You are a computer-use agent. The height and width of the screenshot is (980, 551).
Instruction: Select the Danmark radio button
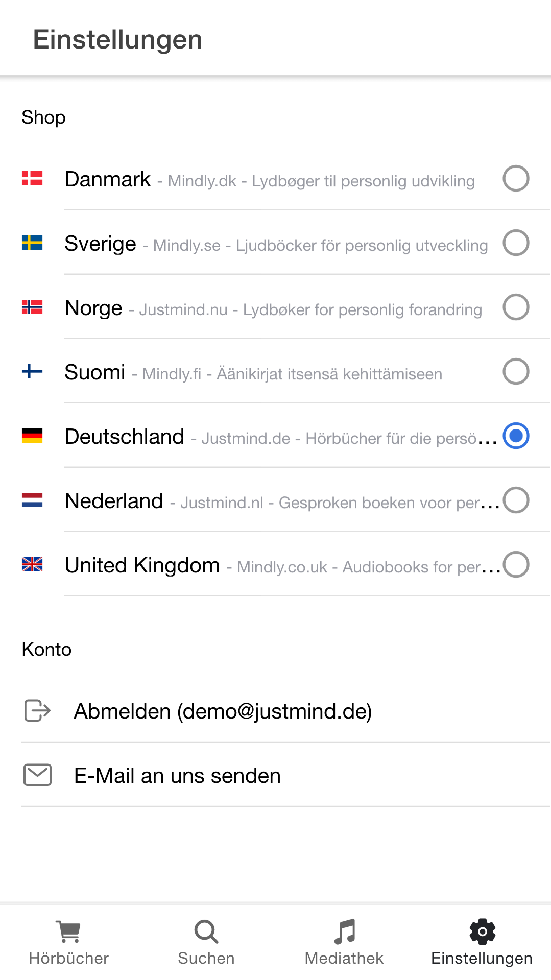click(516, 178)
